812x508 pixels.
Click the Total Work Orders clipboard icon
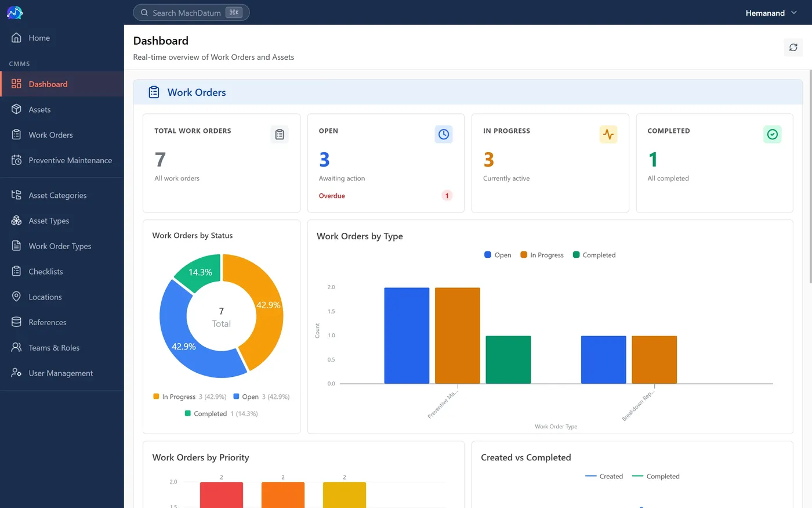pos(280,134)
